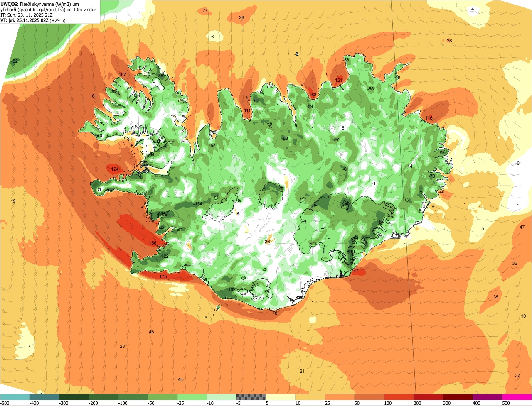Click the value 147 off the southeast coast
Image resolution: width=532 pixels, height=406 pixels.
[355, 271]
